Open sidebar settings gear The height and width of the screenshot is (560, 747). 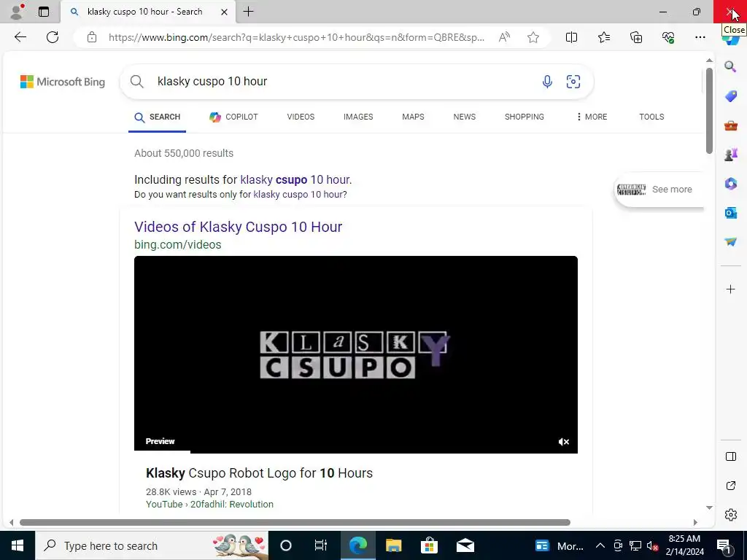coord(730,515)
